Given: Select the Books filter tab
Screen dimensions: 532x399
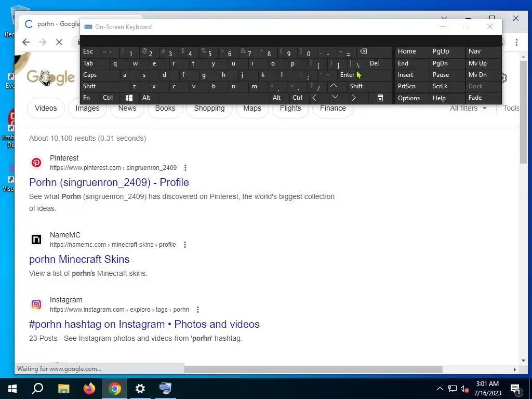Looking at the screenshot, I should pos(165,109).
